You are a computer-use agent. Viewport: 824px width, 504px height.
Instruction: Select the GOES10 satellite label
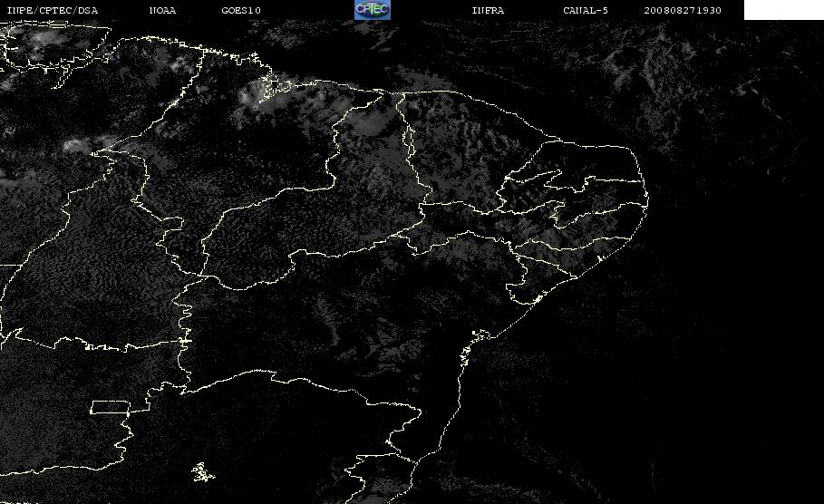[241, 11]
